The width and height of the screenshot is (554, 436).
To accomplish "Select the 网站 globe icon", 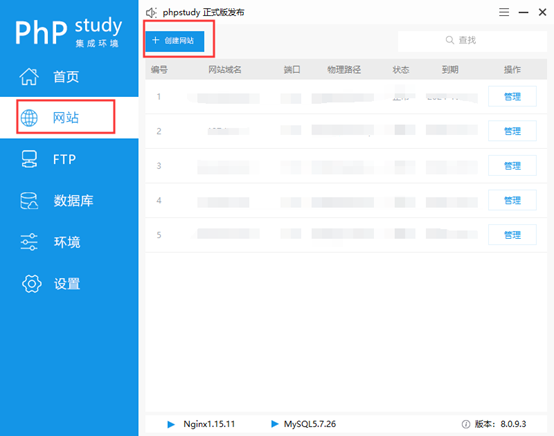I will [x=29, y=118].
